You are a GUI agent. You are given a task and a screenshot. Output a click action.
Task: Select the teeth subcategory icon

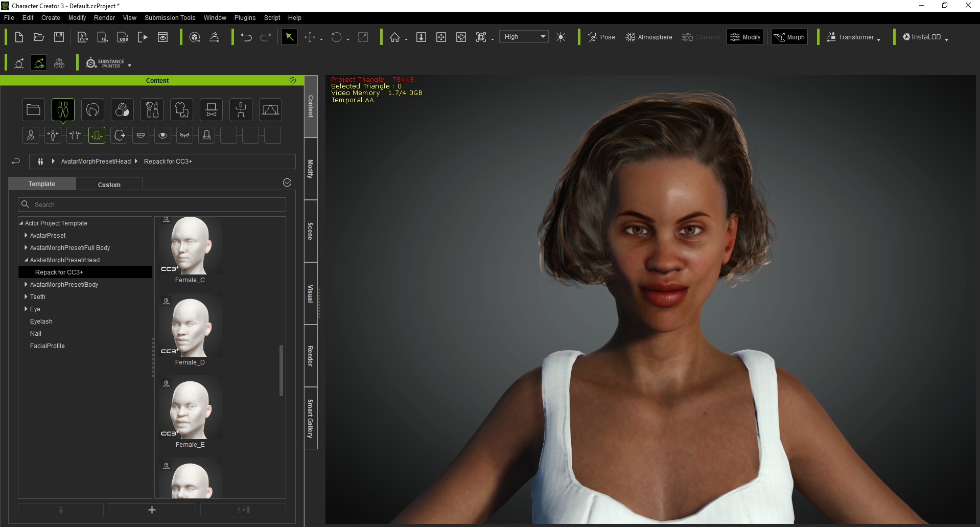pos(141,135)
